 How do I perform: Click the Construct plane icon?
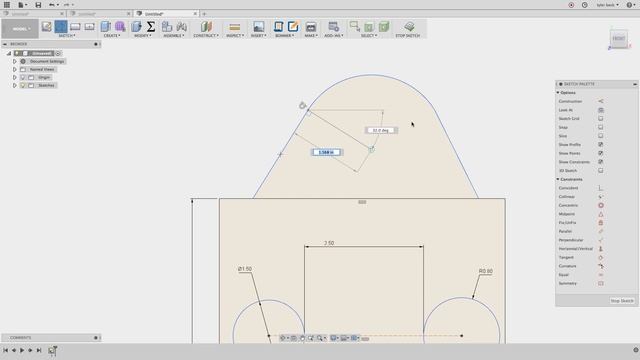click(206, 27)
